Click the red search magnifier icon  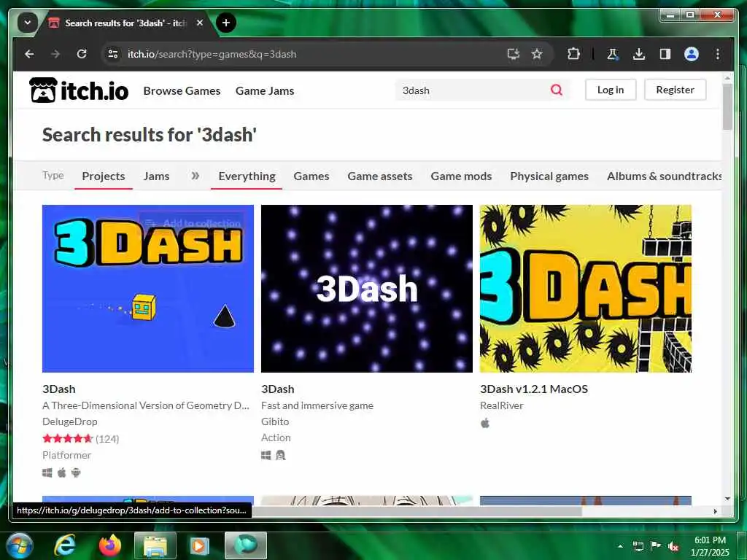pos(557,90)
